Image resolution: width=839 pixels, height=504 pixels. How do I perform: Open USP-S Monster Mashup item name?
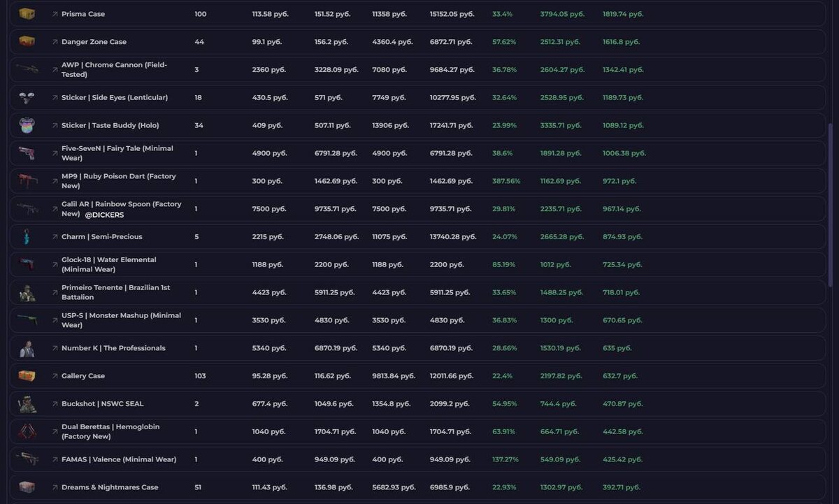[121, 320]
